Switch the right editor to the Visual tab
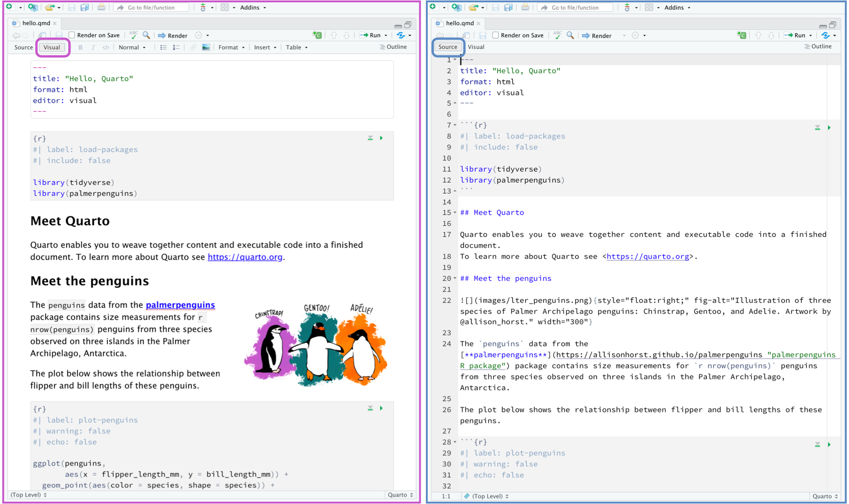 pyautogui.click(x=476, y=47)
